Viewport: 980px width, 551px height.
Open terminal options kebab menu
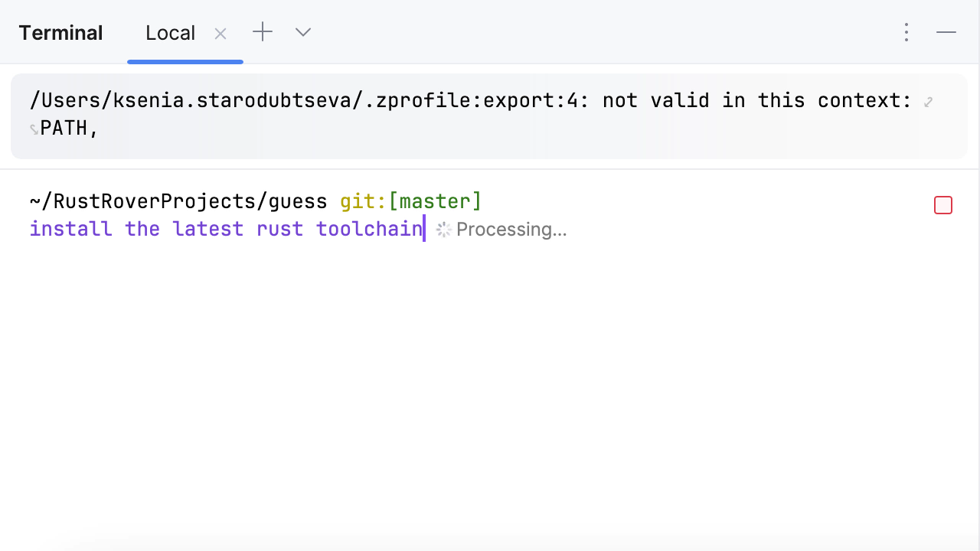point(906,32)
